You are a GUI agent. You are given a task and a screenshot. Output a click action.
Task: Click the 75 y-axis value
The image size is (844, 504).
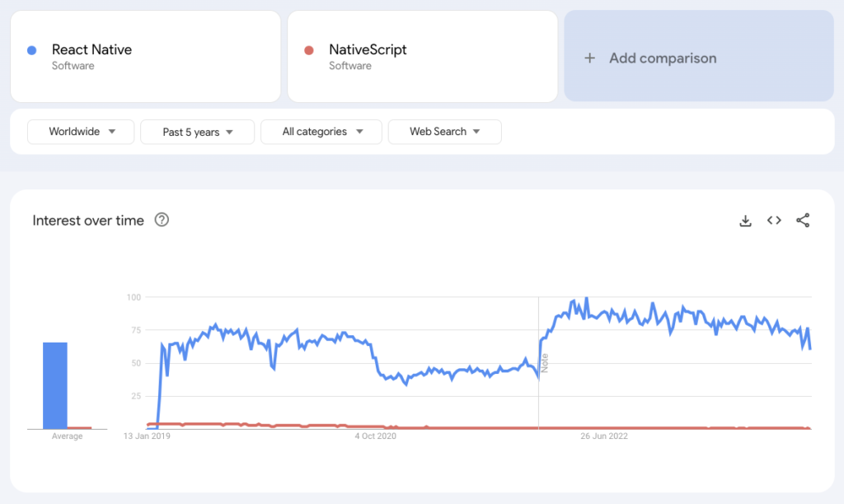click(136, 330)
